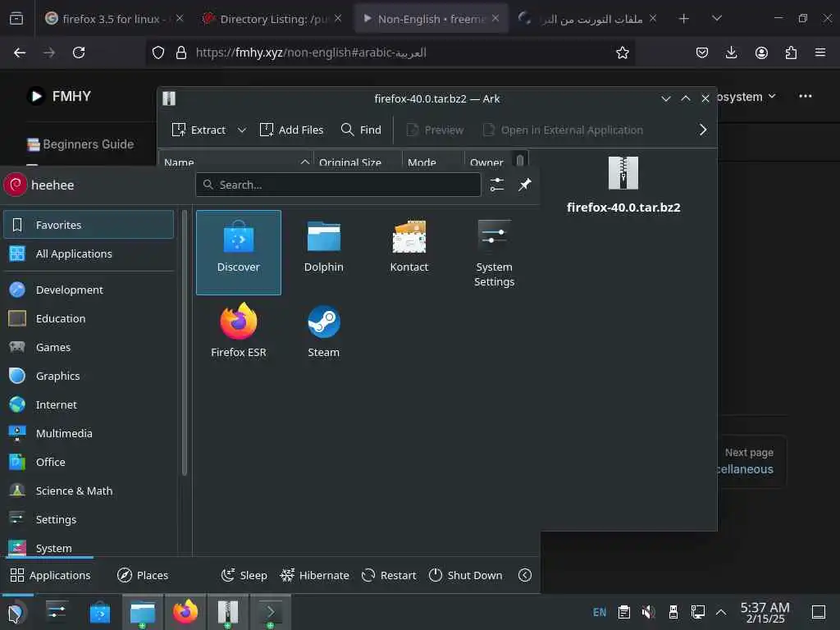Pin the application launcher open
Viewport: 840px width, 630px height.
(524, 185)
